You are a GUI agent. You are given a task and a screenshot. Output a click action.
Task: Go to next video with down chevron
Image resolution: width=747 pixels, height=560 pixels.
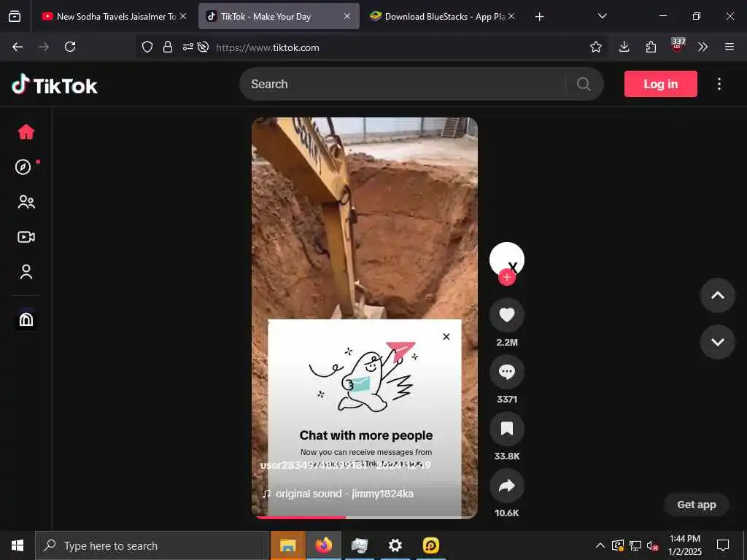718,342
